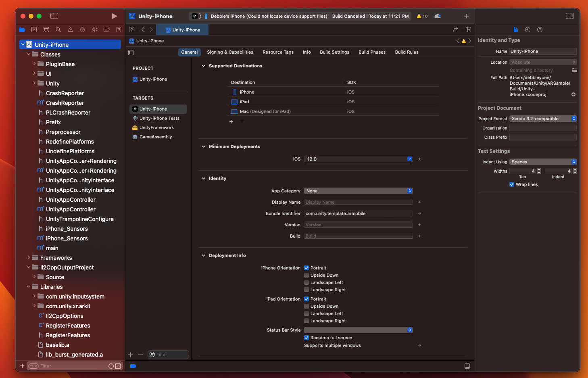Open the Test navigator diamond icon

point(82,30)
